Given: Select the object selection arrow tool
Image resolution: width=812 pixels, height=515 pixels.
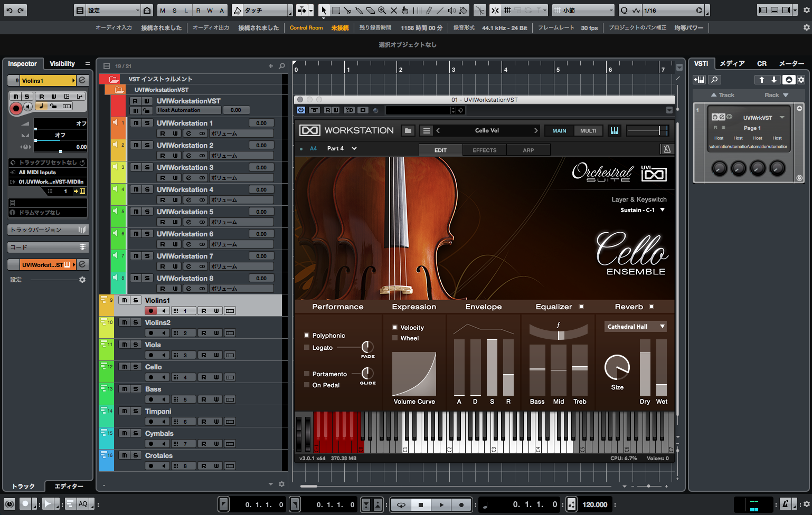Looking at the screenshot, I should 324,11.
